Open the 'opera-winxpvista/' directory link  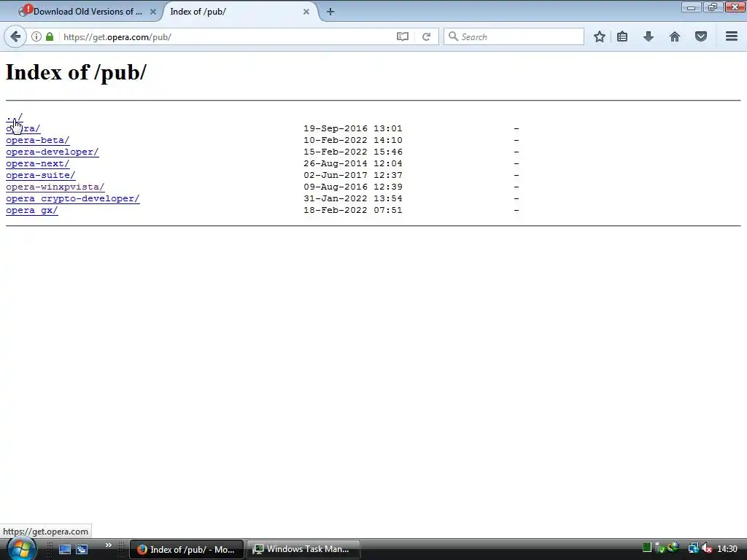(x=55, y=187)
